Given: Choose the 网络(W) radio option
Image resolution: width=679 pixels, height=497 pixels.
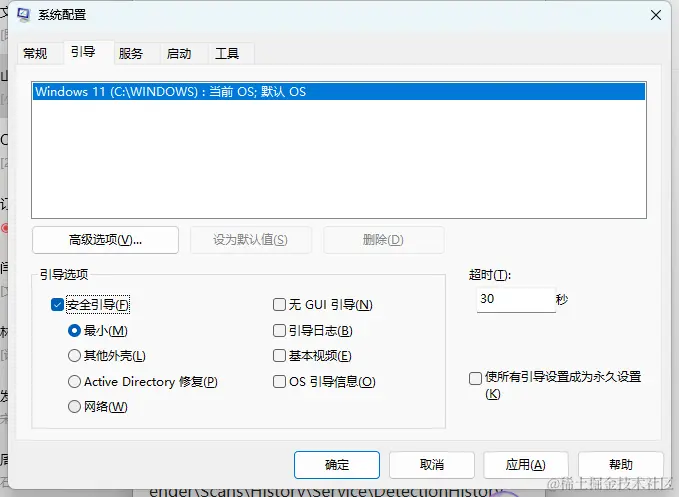Looking at the screenshot, I should click(x=74, y=407).
